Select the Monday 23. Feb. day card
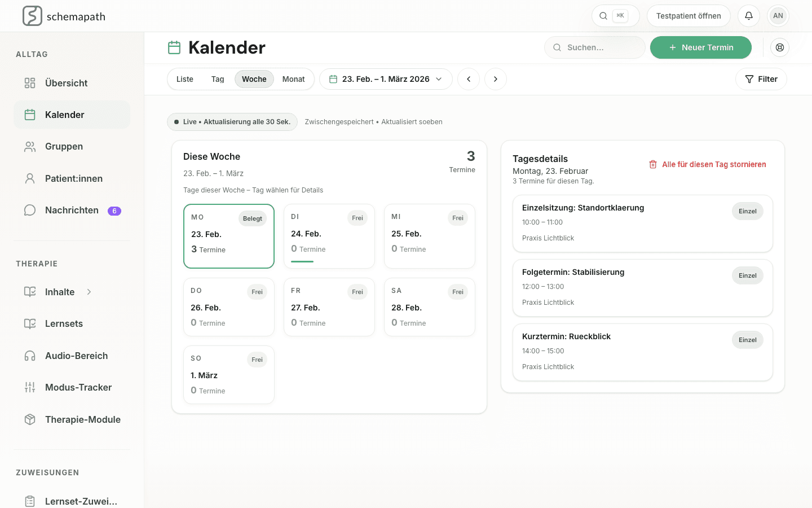The height and width of the screenshot is (508, 812). (x=228, y=236)
